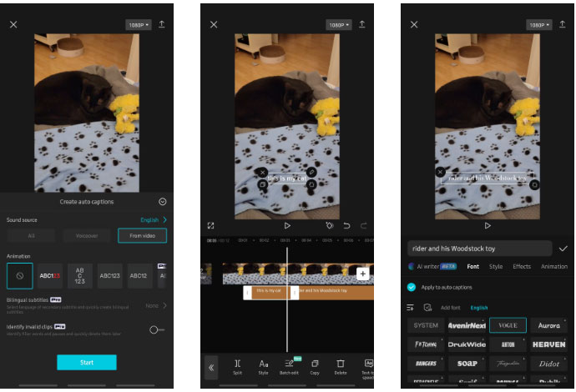Select the From video sound source
The image size is (576, 392).
pos(142,235)
